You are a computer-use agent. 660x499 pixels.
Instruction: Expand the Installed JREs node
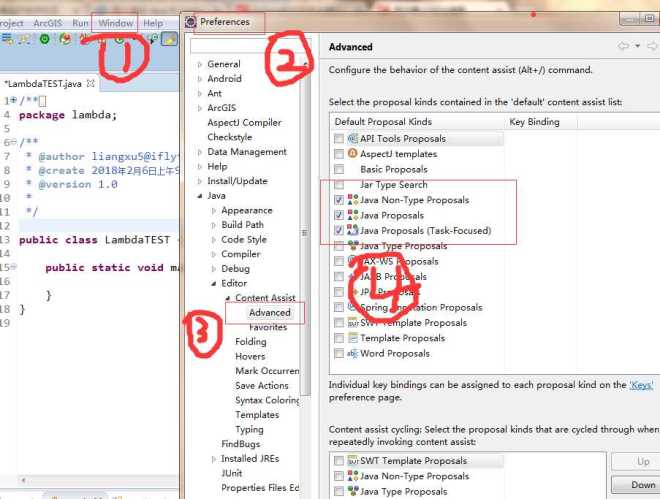(x=213, y=459)
